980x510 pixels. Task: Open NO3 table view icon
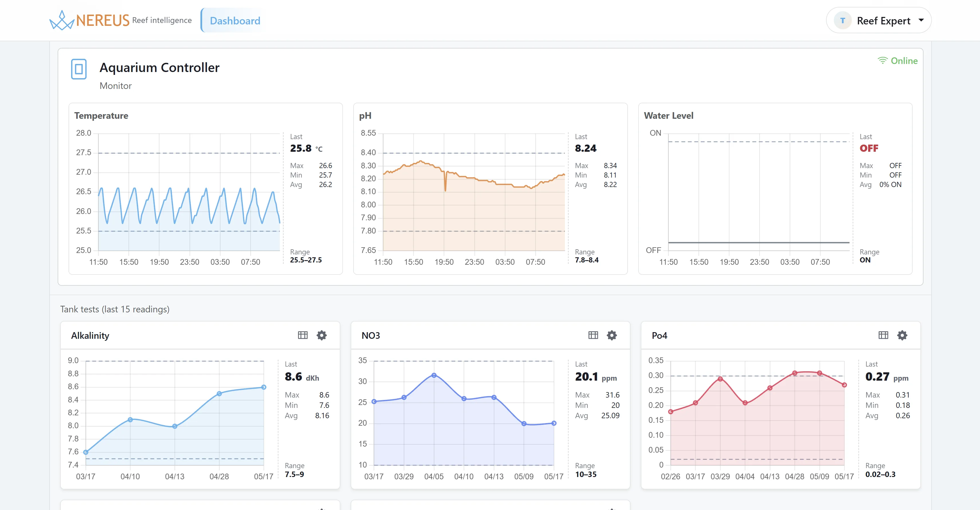tap(593, 335)
